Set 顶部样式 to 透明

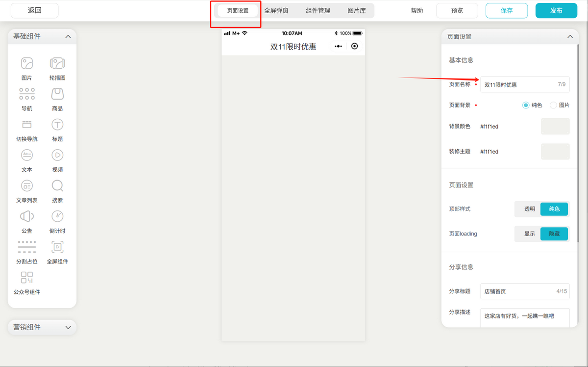pyautogui.click(x=529, y=209)
